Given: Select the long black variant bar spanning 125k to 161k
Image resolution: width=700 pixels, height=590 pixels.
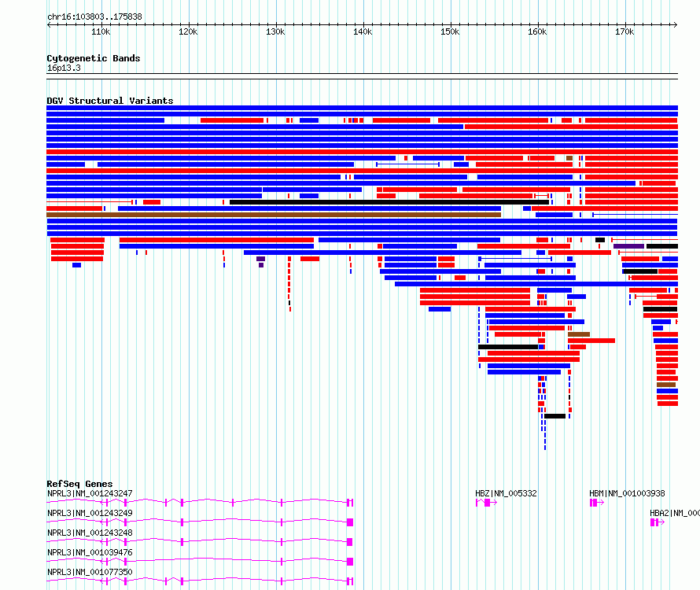Looking at the screenshot, I should click(x=389, y=202).
